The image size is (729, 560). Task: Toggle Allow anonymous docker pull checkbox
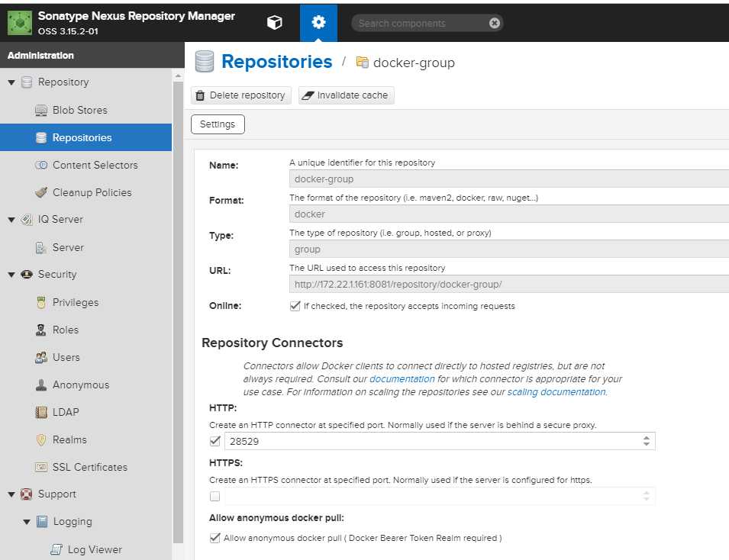(215, 538)
